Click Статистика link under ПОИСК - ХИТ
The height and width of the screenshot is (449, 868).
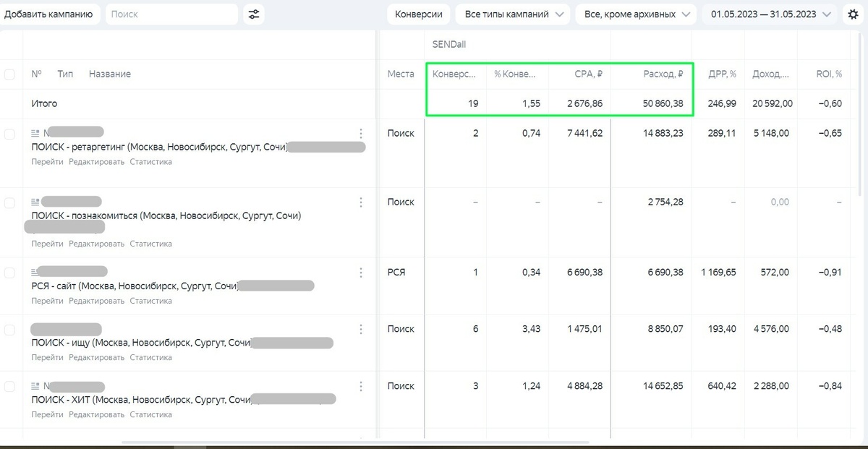tap(151, 414)
